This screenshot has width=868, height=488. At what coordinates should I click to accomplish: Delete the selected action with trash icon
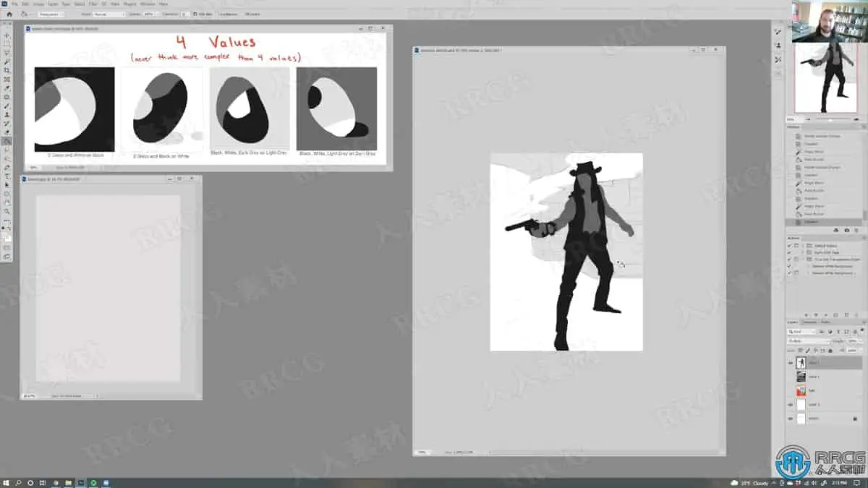pyautogui.click(x=856, y=314)
